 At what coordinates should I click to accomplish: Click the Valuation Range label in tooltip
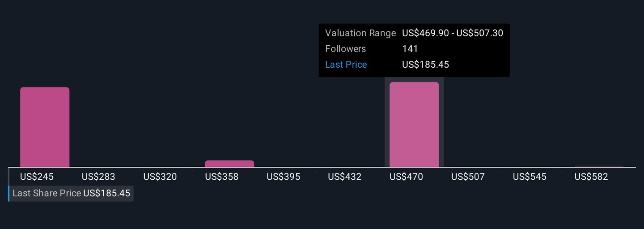pos(360,33)
